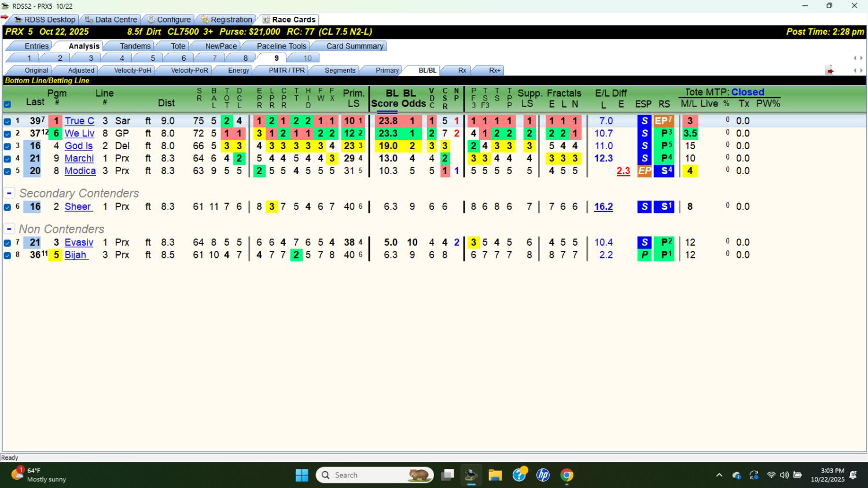Open the True C horse link
Image resolution: width=868 pixels, height=488 pixels.
(79, 121)
